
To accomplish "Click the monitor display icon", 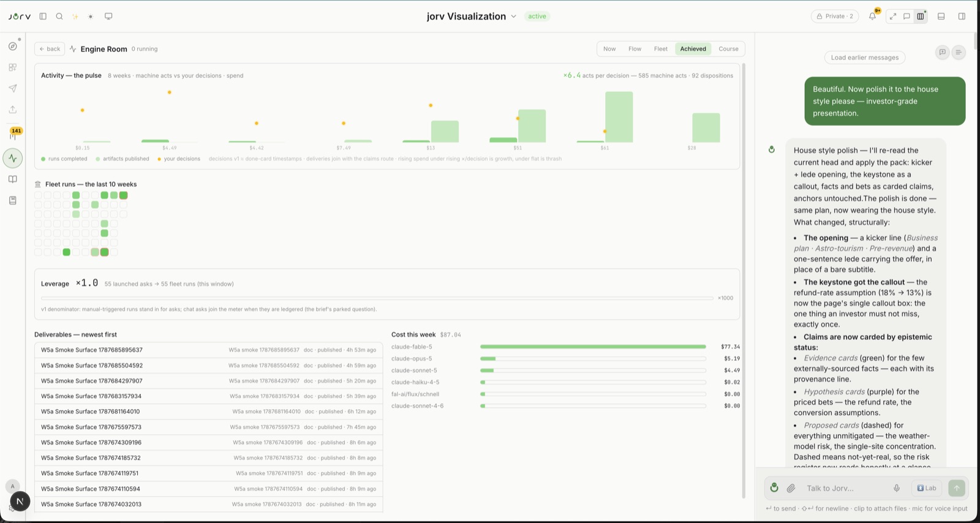I will coord(108,17).
